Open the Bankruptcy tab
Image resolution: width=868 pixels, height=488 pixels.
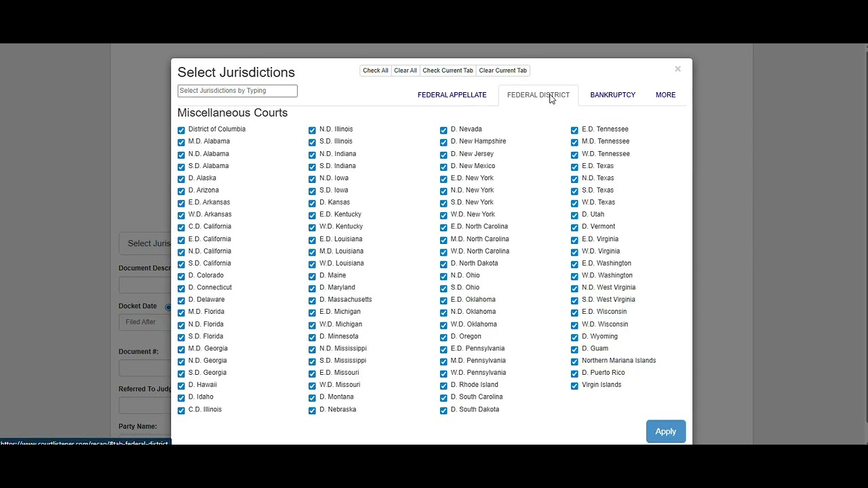click(613, 95)
